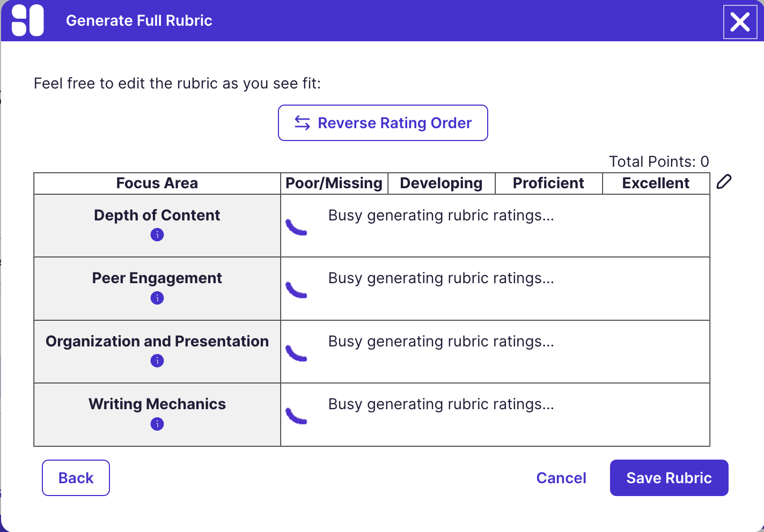Select the Excellent column header
The height and width of the screenshot is (532, 764).
click(x=656, y=183)
